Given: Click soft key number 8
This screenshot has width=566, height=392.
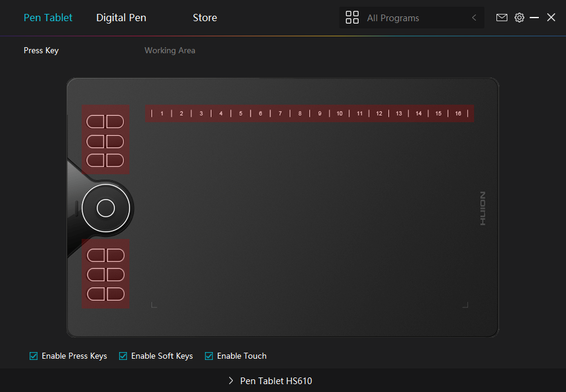Looking at the screenshot, I should 300,113.
